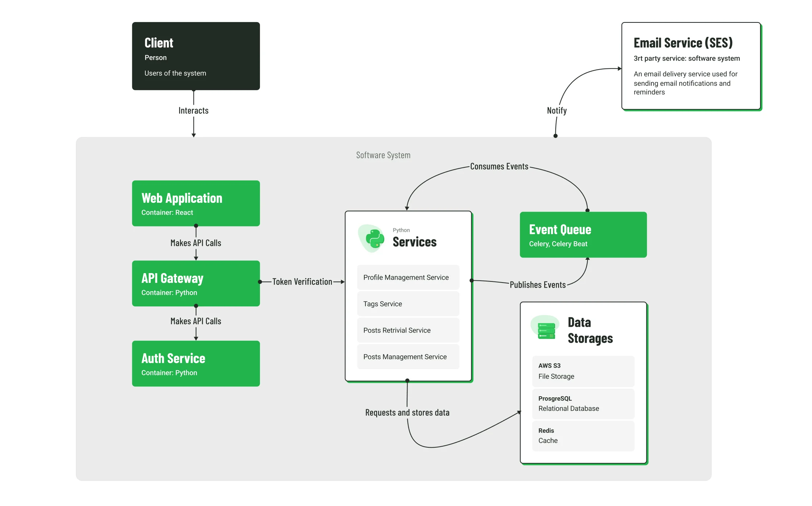Click the API Gateway container
The height and width of the screenshot is (506, 812).
(196, 283)
